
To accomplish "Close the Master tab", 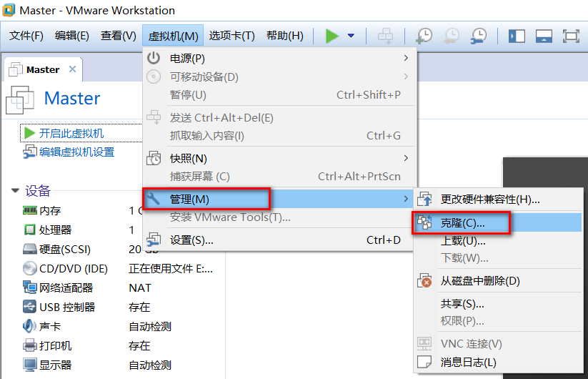I will (72, 69).
